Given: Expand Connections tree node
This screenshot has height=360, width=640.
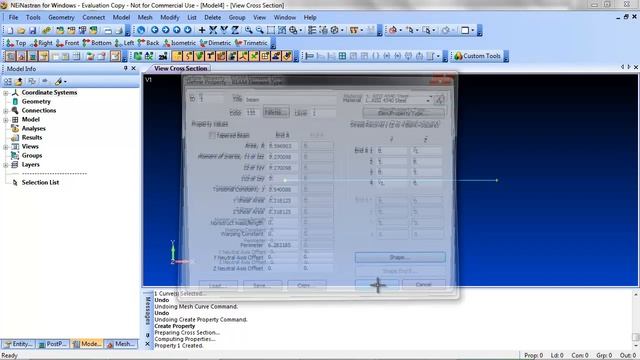Looking at the screenshot, I should pyautogui.click(x=6, y=111).
